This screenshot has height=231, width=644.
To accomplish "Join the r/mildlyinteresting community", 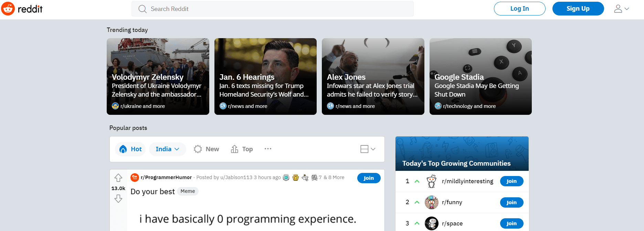I will click(512, 181).
